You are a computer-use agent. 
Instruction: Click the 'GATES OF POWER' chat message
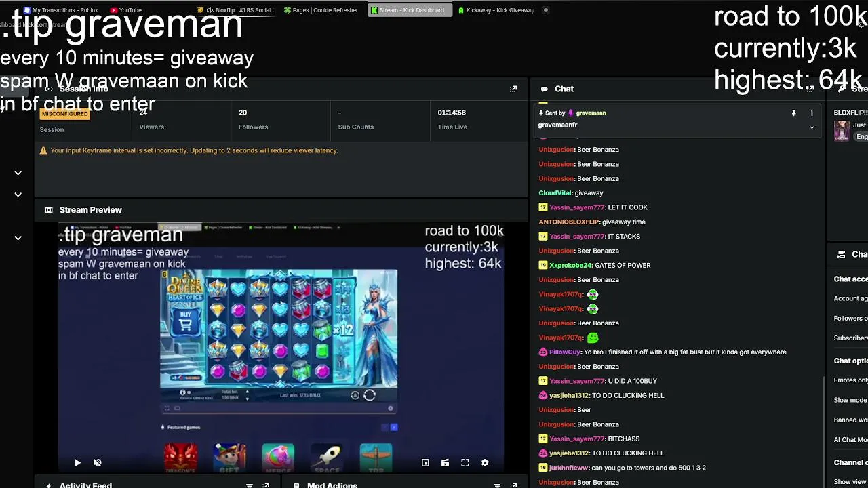pyautogui.click(x=623, y=265)
